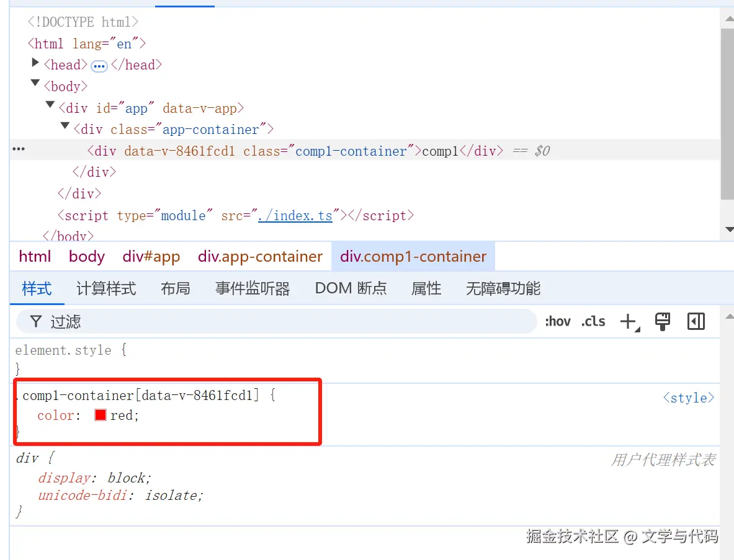This screenshot has width=734, height=560.
Task: Collapse the body element node
Action: (35, 83)
